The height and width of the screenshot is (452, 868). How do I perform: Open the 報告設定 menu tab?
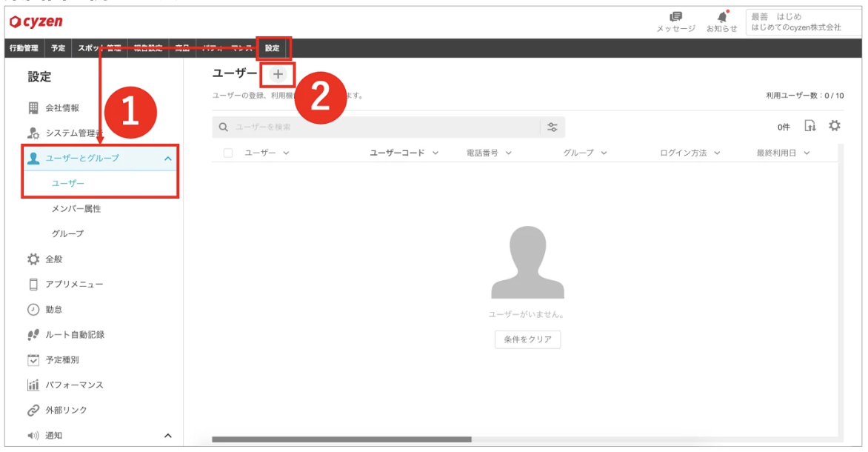point(148,48)
